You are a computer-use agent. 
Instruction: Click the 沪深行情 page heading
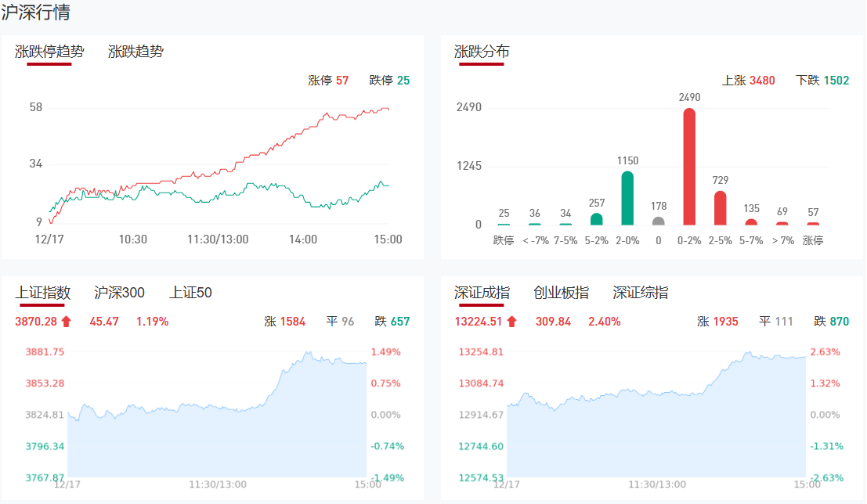(35, 13)
